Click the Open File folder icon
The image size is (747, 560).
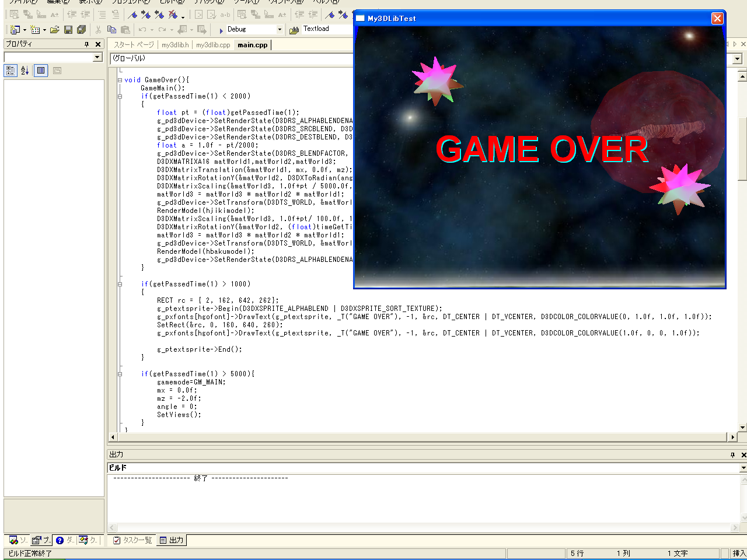pos(54,29)
